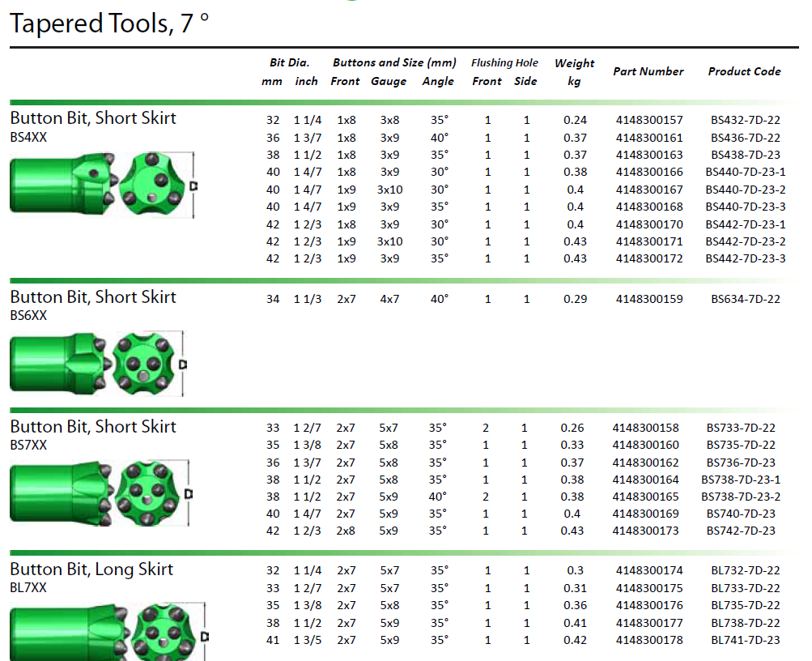The image size is (812, 661).
Task: Select product code BL741-7D-23
Action: coord(746,640)
